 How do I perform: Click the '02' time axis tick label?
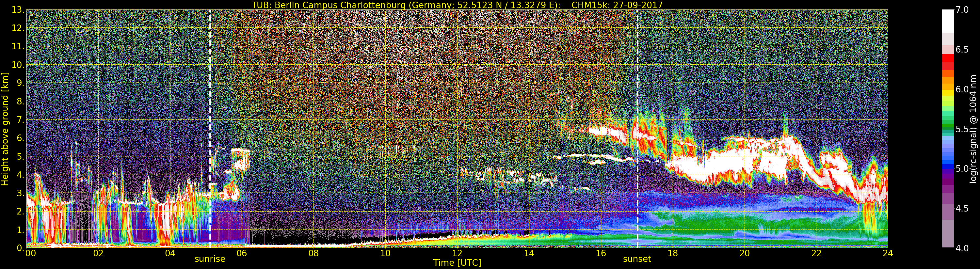(x=98, y=253)
